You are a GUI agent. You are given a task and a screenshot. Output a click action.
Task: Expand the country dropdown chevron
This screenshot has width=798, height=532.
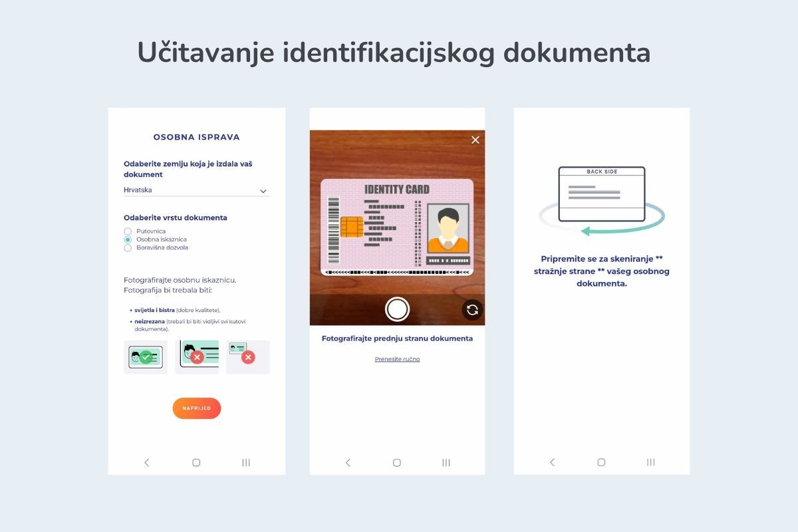[x=263, y=192]
